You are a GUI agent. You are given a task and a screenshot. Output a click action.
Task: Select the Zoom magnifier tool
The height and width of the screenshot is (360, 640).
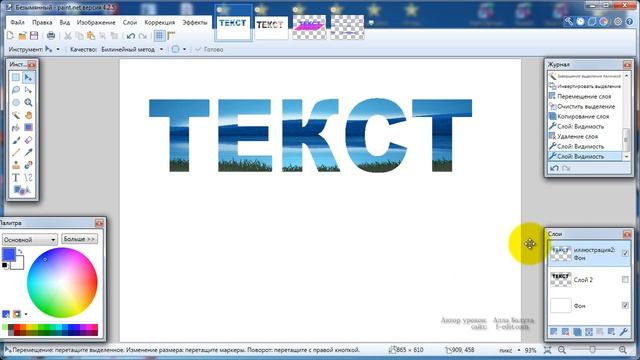coord(28,102)
